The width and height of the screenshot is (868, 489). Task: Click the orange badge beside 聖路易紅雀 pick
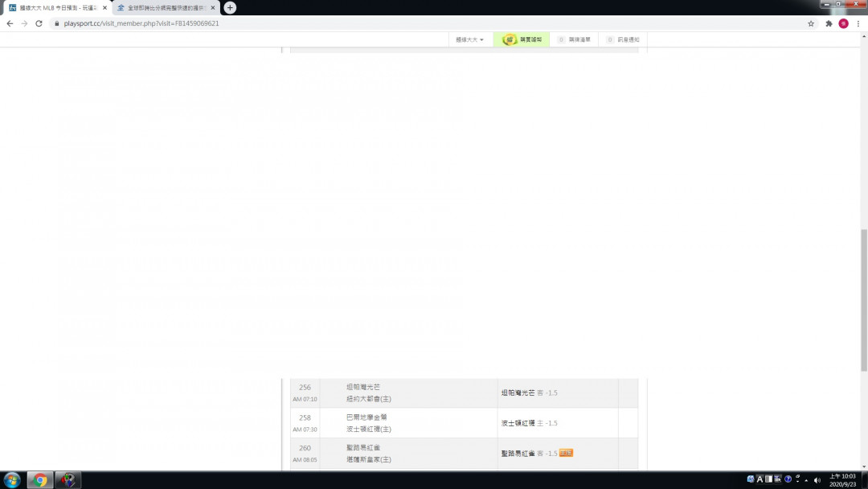click(x=566, y=453)
